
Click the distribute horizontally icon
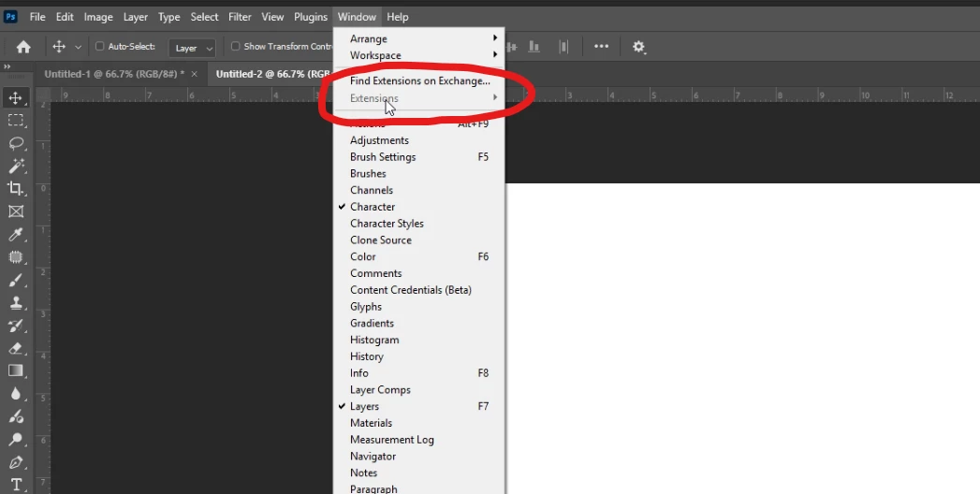[563, 47]
